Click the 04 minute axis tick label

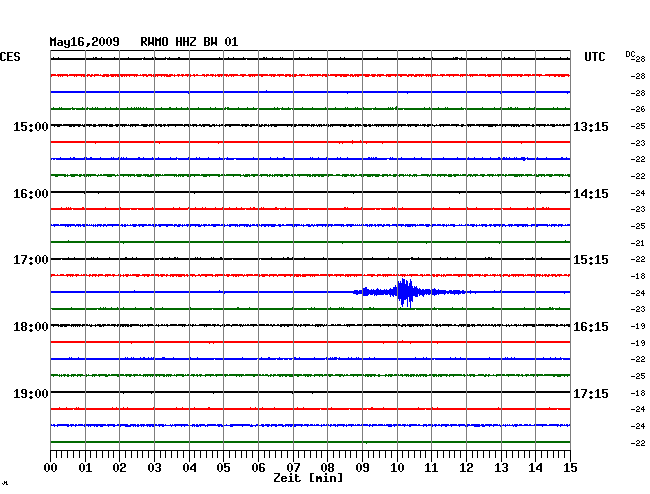click(x=189, y=468)
